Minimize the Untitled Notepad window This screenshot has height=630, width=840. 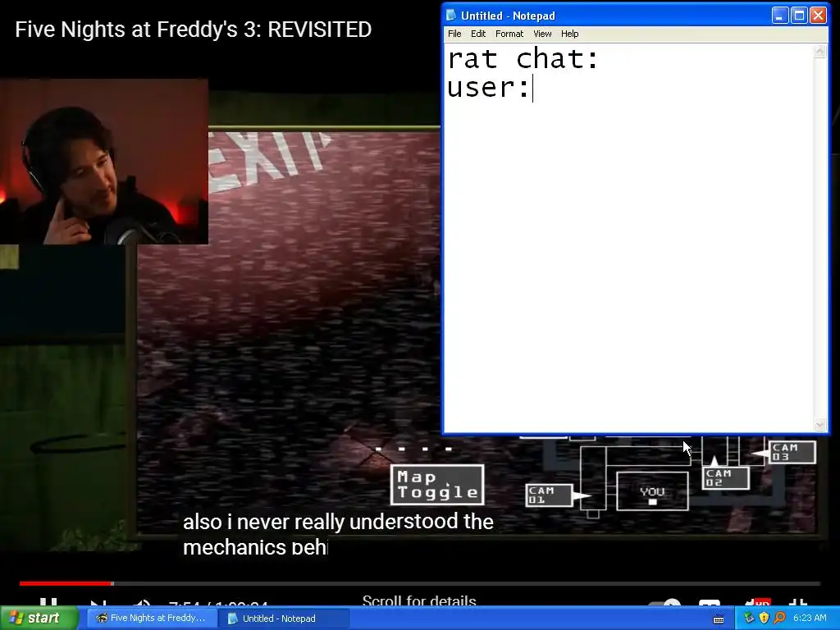pyautogui.click(x=779, y=15)
